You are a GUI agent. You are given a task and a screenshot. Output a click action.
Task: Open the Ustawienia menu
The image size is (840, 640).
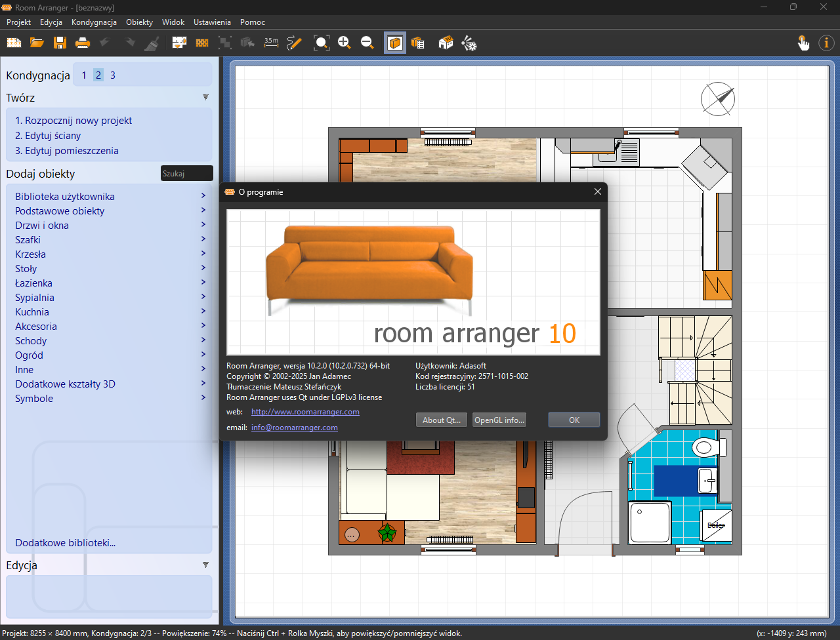coord(212,22)
